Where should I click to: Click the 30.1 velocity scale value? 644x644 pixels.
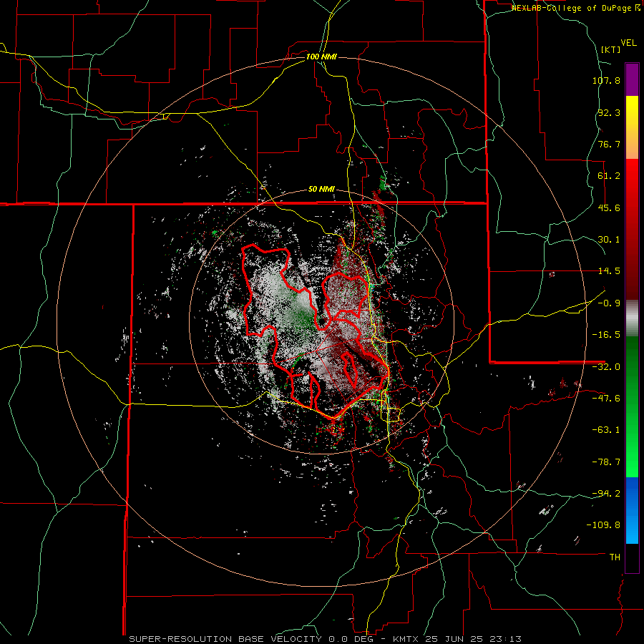click(609, 240)
